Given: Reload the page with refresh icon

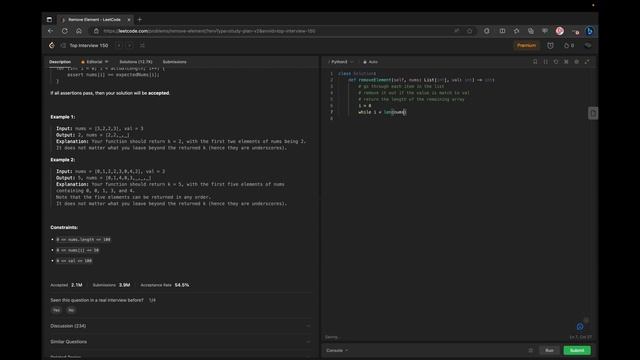Looking at the screenshot, I should click(x=65, y=31).
